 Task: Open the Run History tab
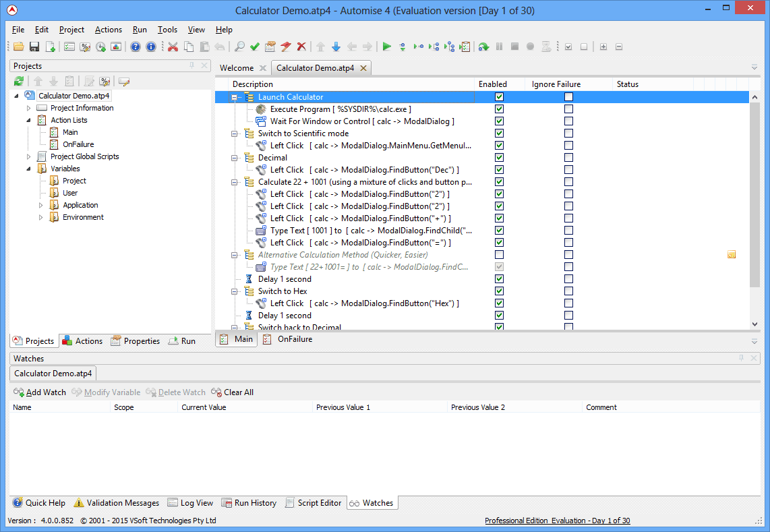click(x=249, y=502)
